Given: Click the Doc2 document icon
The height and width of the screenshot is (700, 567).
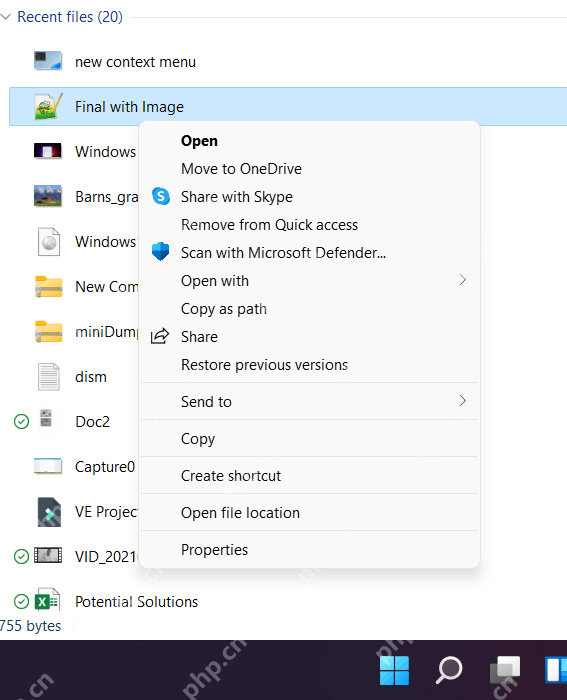Looking at the screenshot, I should point(46,419).
